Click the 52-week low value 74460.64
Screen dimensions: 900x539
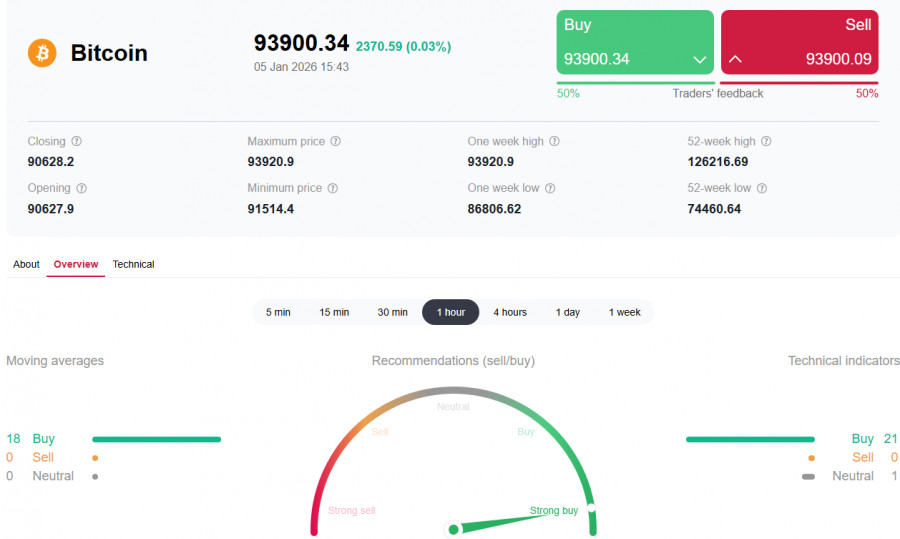point(714,209)
